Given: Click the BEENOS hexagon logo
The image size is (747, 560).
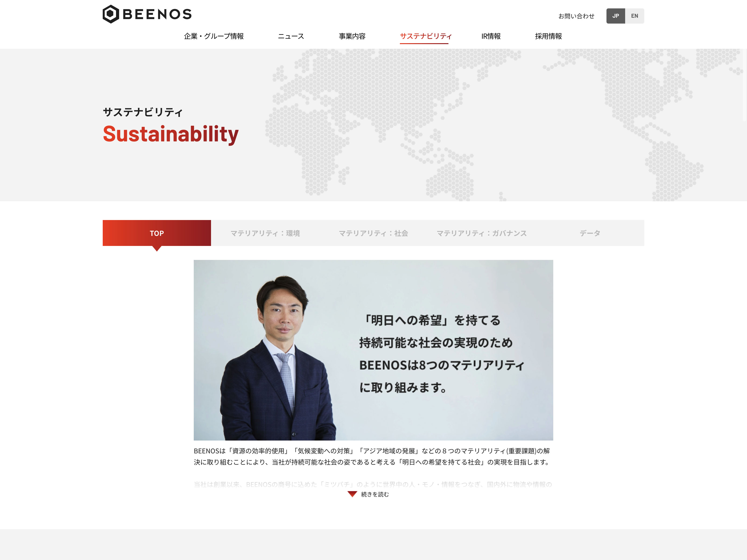Looking at the screenshot, I should click(x=111, y=14).
